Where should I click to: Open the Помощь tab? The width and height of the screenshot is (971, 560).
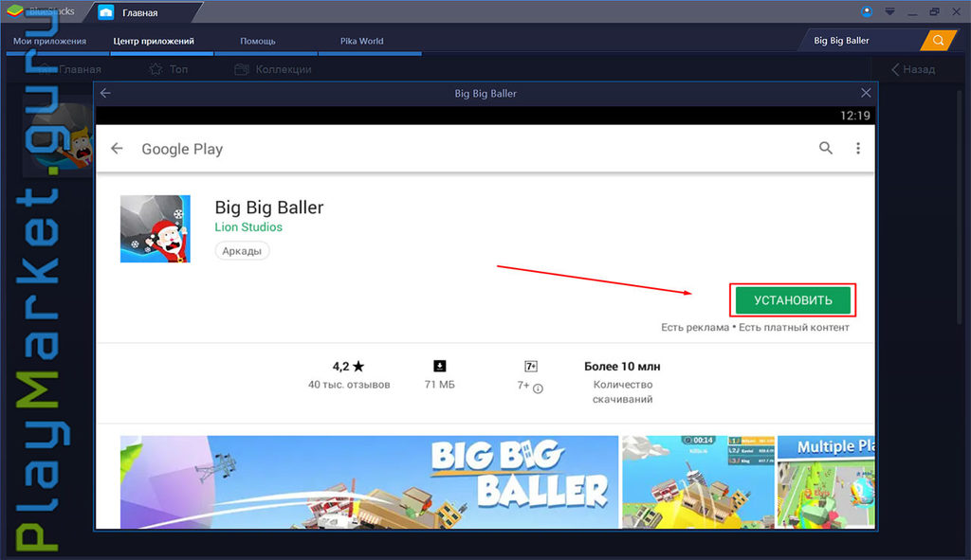[x=258, y=41]
